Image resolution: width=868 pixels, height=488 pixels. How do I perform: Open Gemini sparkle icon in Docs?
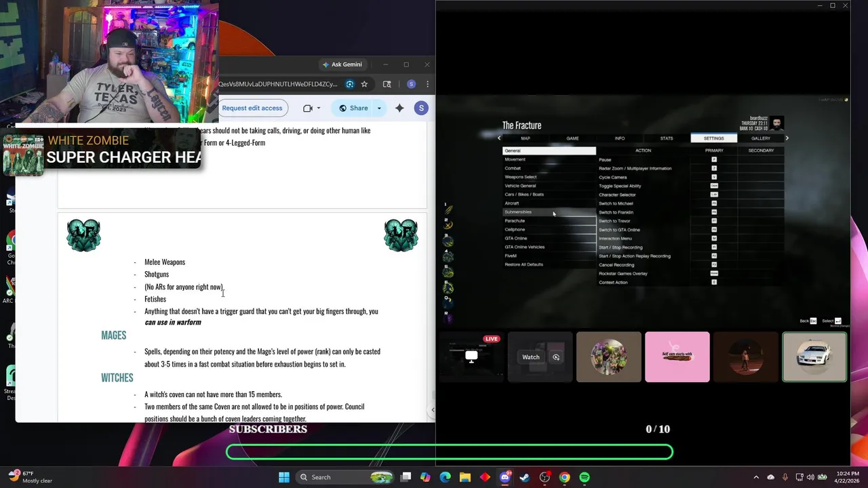(x=399, y=108)
